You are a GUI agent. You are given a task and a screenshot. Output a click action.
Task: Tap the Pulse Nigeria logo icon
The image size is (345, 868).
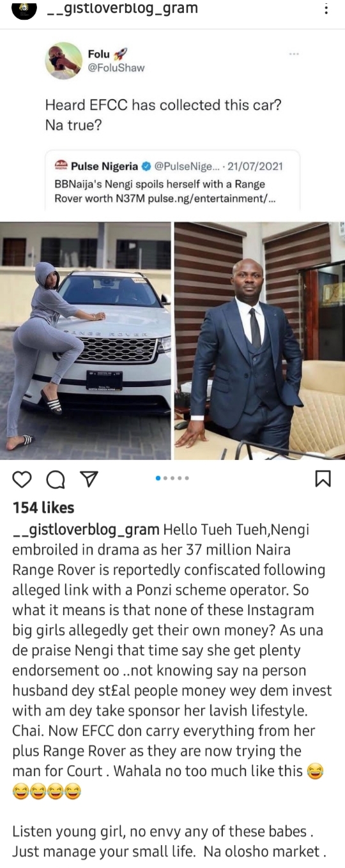point(61,166)
